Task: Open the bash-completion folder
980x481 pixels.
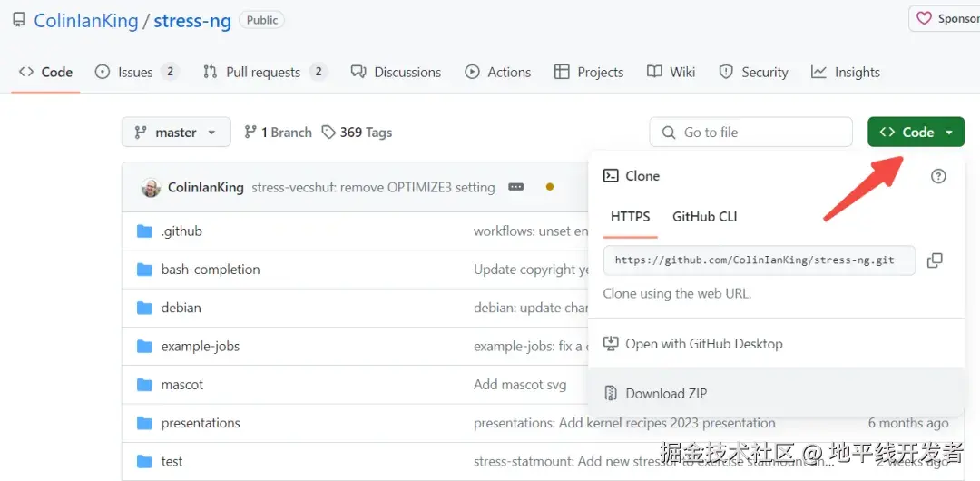Action: pos(211,269)
